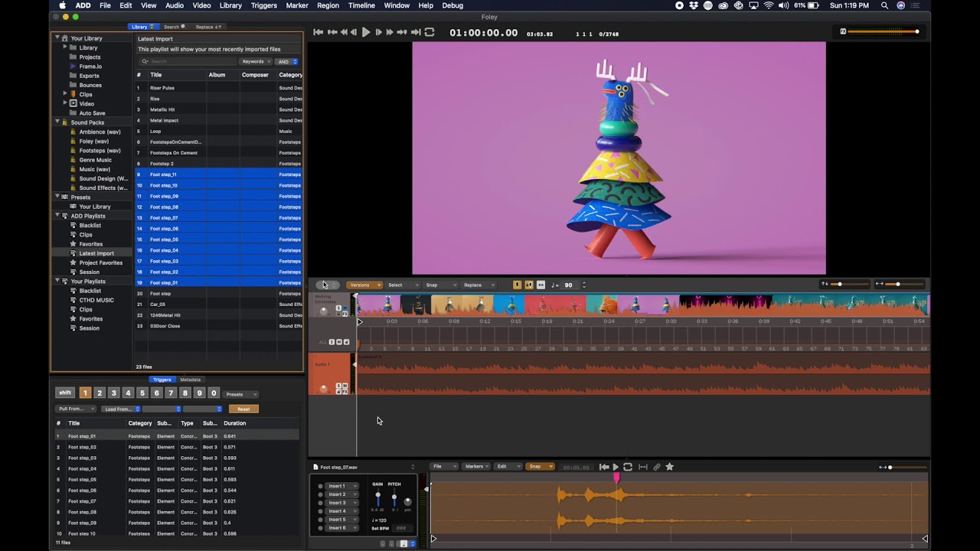Switch to the Search tab in Library panel
This screenshot has width=980, height=551.
[174, 27]
